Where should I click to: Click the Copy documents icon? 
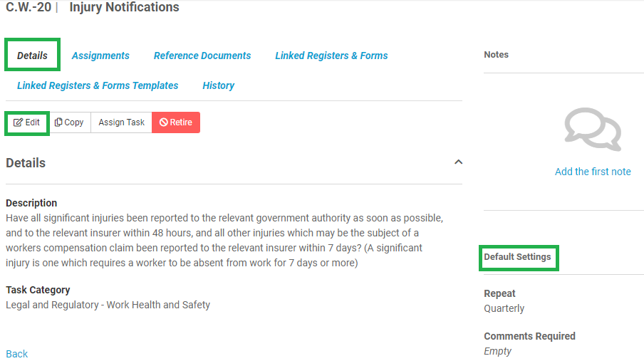(58, 122)
